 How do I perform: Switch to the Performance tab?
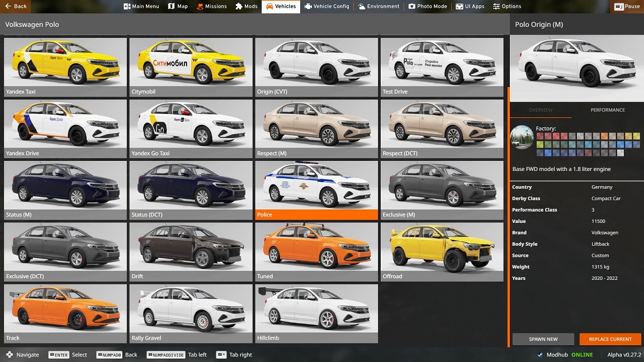coord(608,110)
